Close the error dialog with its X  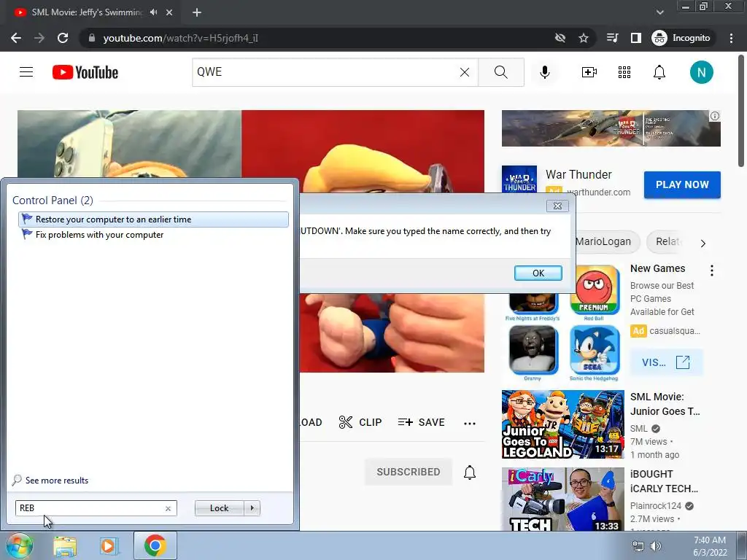click(x=557, y=206)
